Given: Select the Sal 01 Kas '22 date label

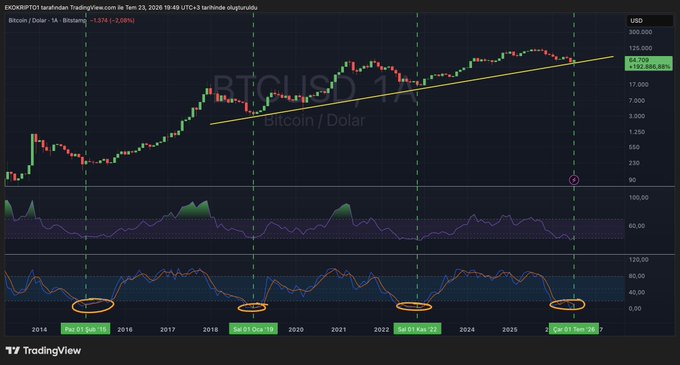Looking at the screenshot, I should (418, 329).
